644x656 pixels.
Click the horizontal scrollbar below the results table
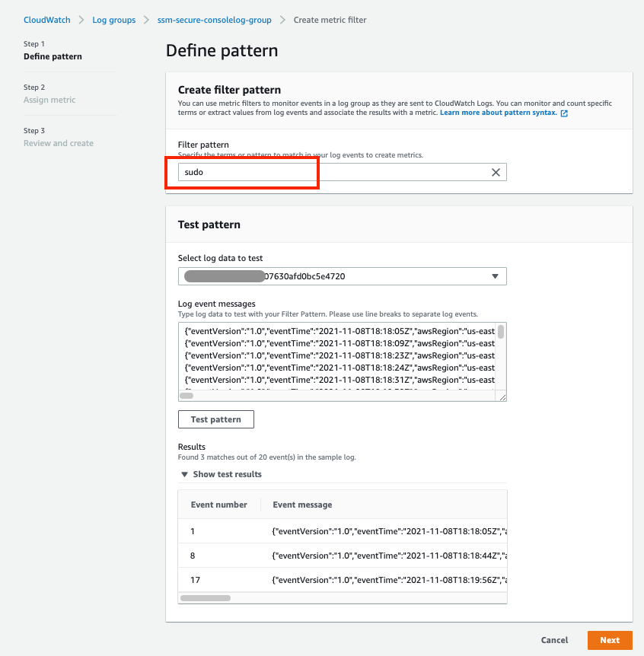[x=204, y=598]
